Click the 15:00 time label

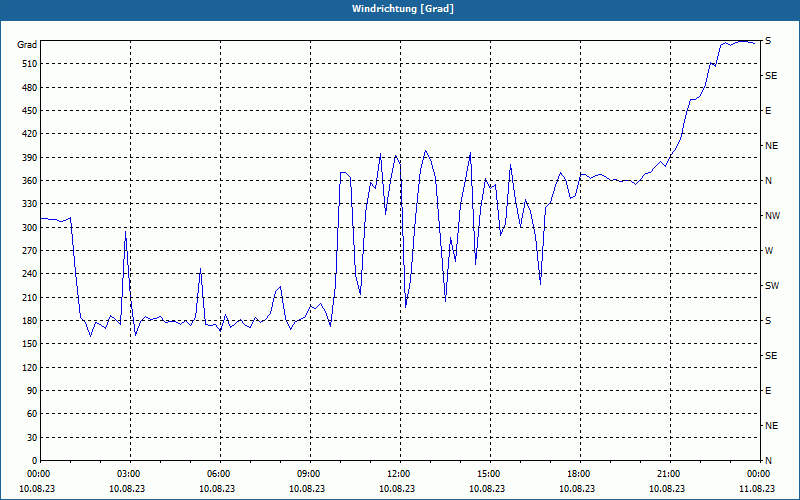tap(490, 474)
